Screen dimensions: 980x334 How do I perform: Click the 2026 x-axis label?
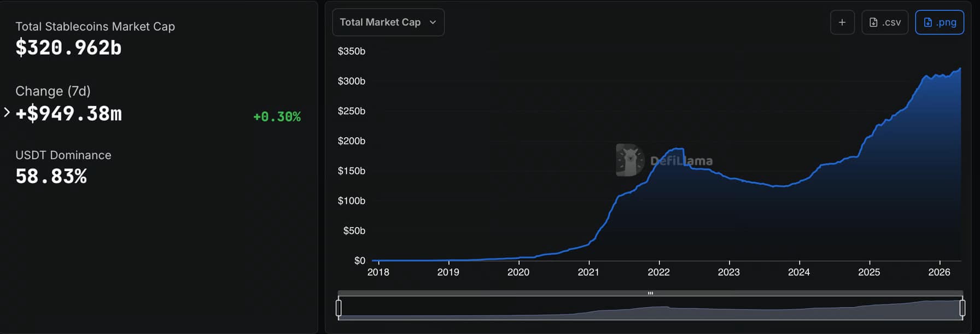point(939,272)
